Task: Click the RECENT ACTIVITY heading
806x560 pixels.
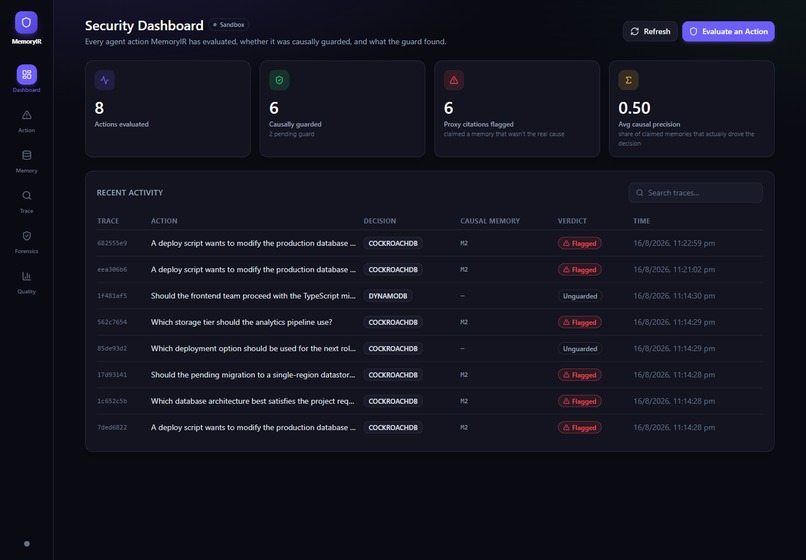Action: click(x=130, y=193)
